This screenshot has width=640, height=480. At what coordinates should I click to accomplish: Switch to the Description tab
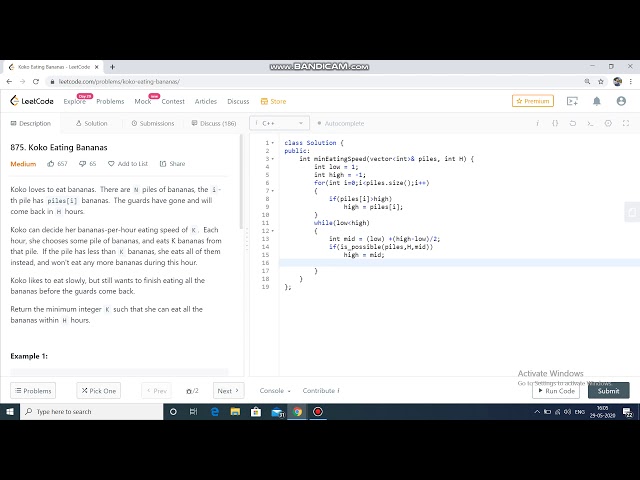[x=31, y=123]
